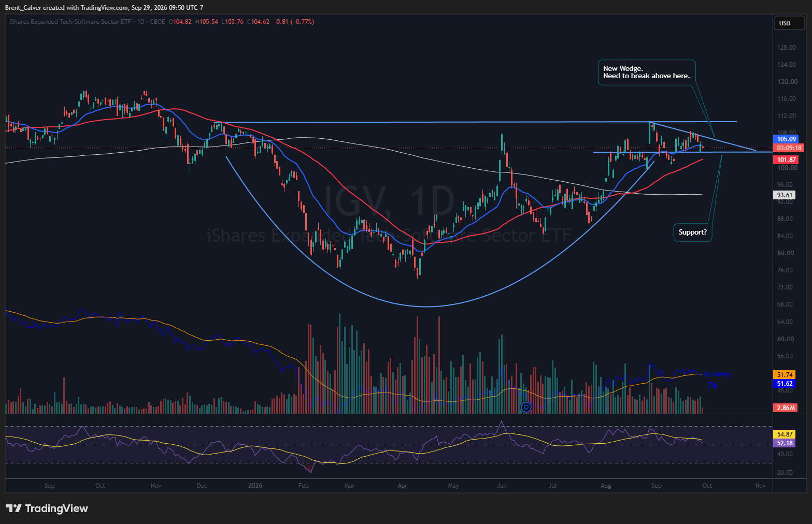Image resolution: width=812 pixels, height=524 pixels.
Task: Click the purple 52.18 RSI label
Action: pos(785,443)
